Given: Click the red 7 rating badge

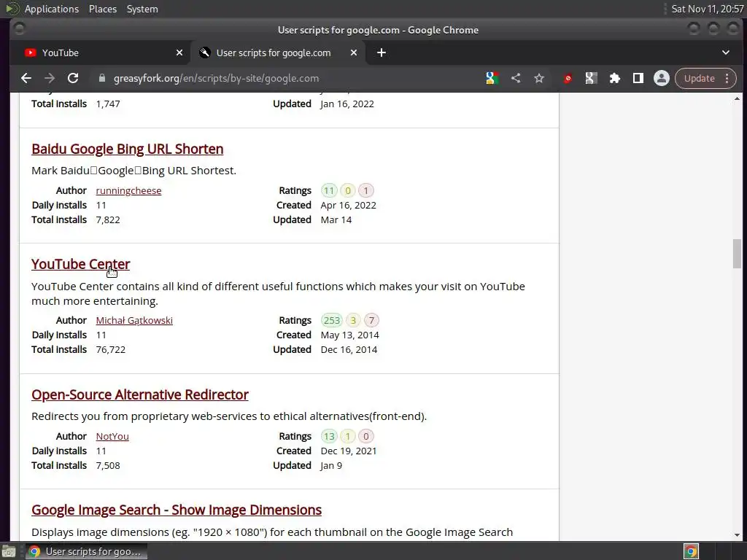Looking at the screenshot, I should tap(371, 321).
